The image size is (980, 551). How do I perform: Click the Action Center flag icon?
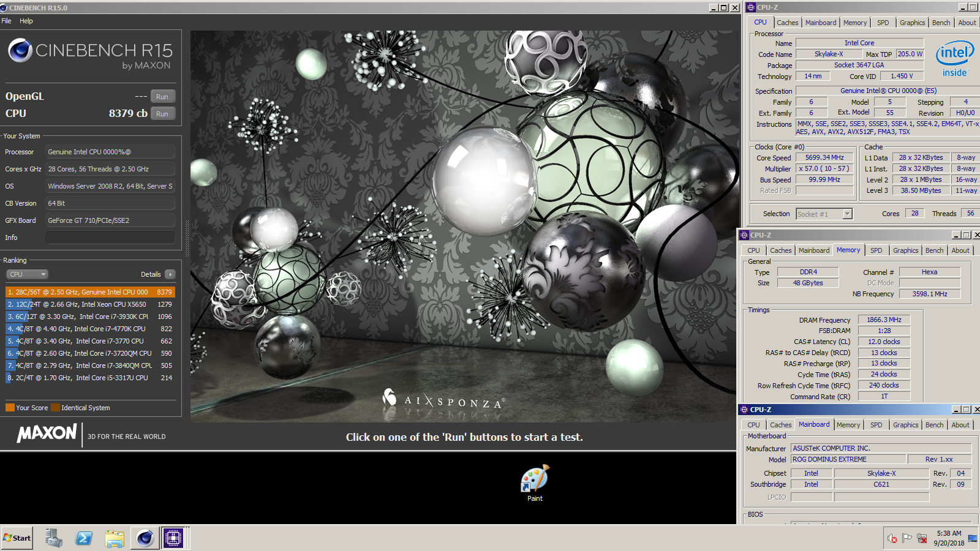[907, 539]
